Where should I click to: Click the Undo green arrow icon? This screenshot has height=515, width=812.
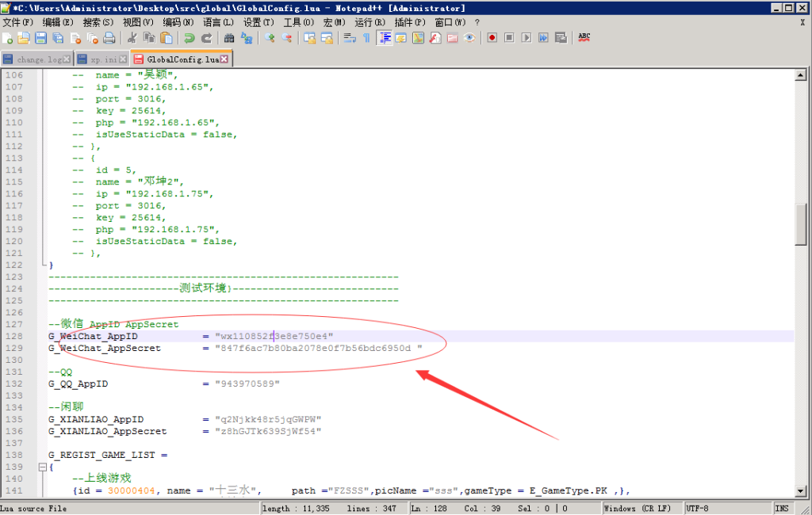(x=189, y=38)
